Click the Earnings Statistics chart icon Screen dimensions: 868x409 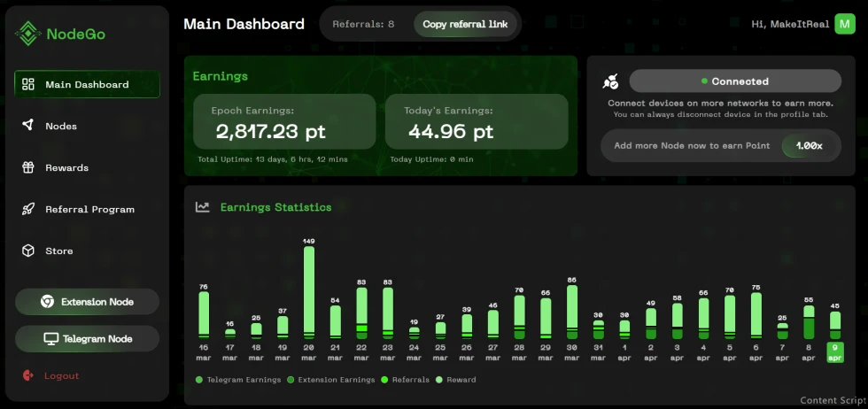[x=203, y=207]
